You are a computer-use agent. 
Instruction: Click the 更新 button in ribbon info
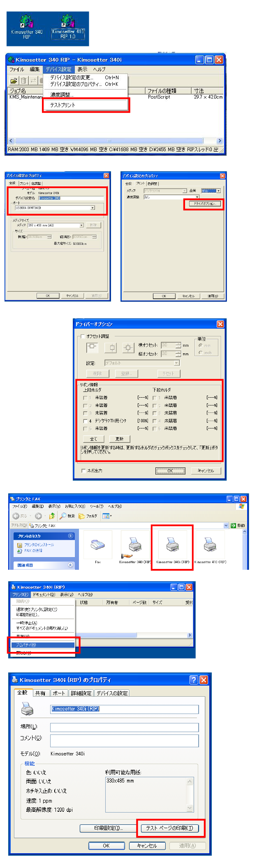[120, 439]
